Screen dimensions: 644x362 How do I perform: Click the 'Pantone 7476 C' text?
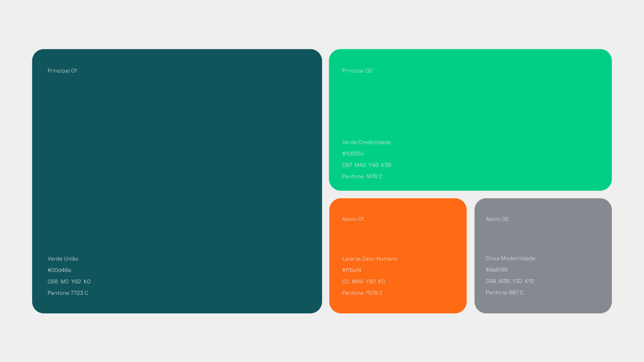pyautogui.click(x=362, y=176)
